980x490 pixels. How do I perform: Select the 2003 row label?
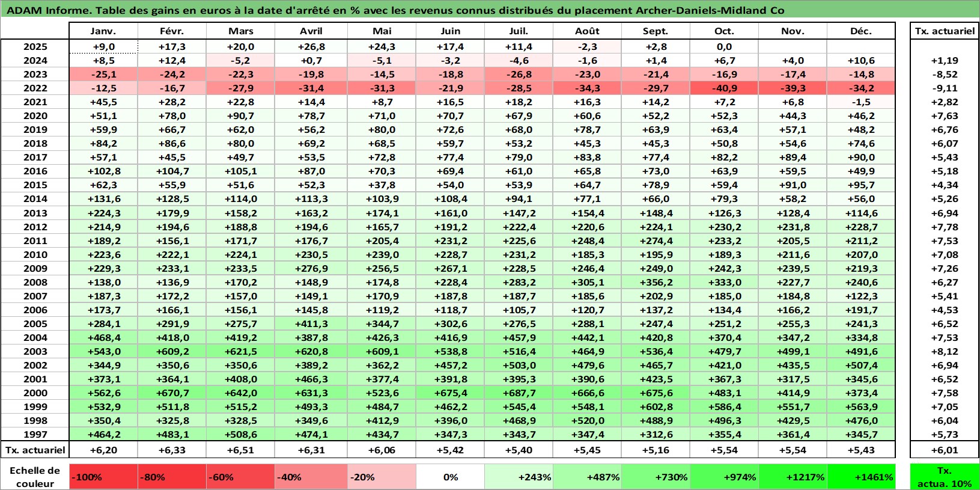click(x=35, y=352)
